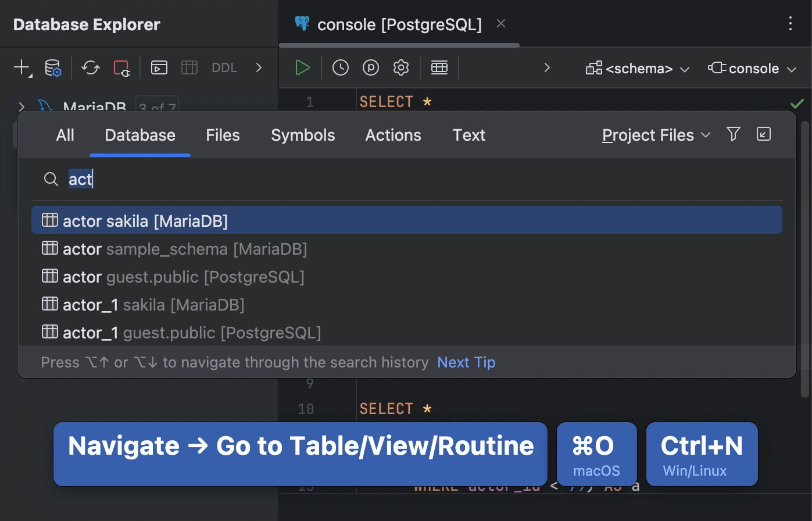Open the query console icon in the explorer toolbar
Viewport: 812px width, 521px height.
pos(159,68)
